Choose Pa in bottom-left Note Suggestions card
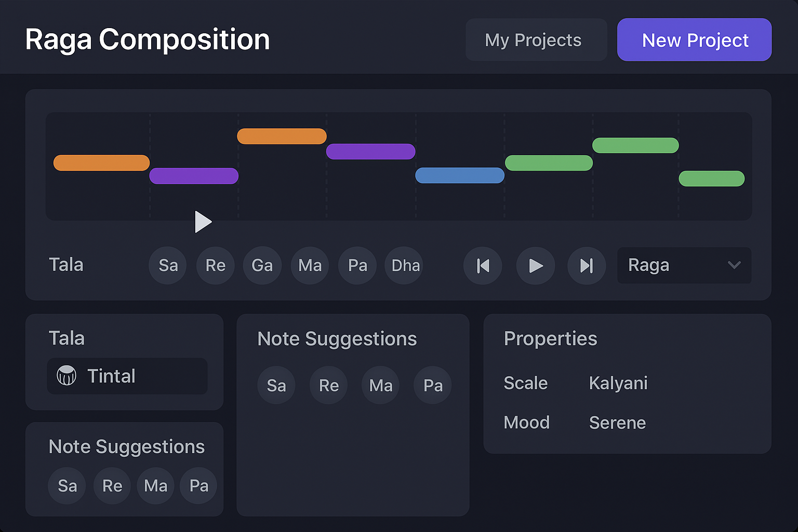Viewport: 798px width, 532px height. tap(198, 486)
